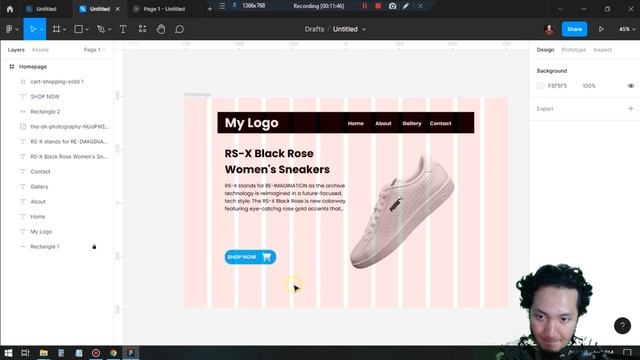Click the Background color swatch
640x360 pixels.
[x=540, y=86]
